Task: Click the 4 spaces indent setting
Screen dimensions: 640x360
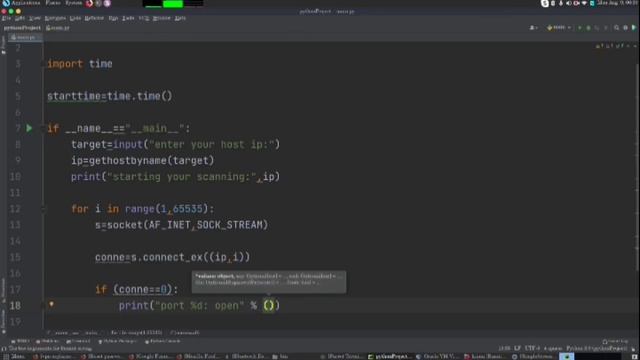Action: (x=553, y=349)
